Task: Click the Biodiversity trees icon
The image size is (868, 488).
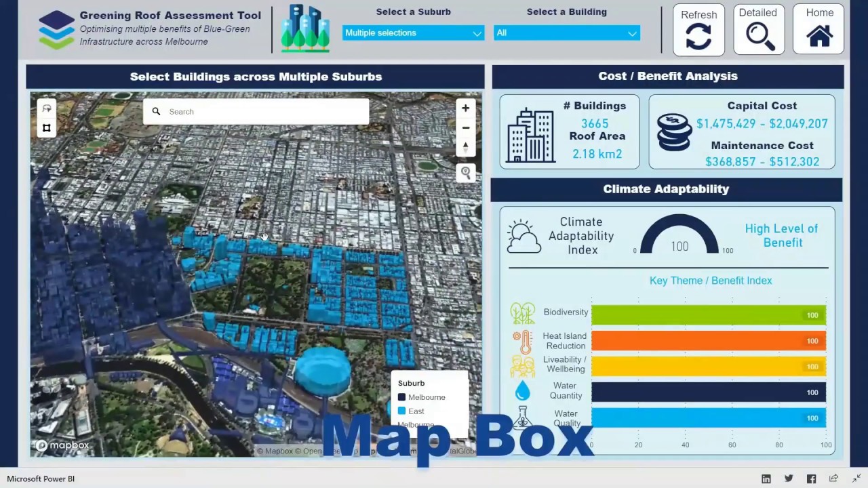Action: [523, 313]
